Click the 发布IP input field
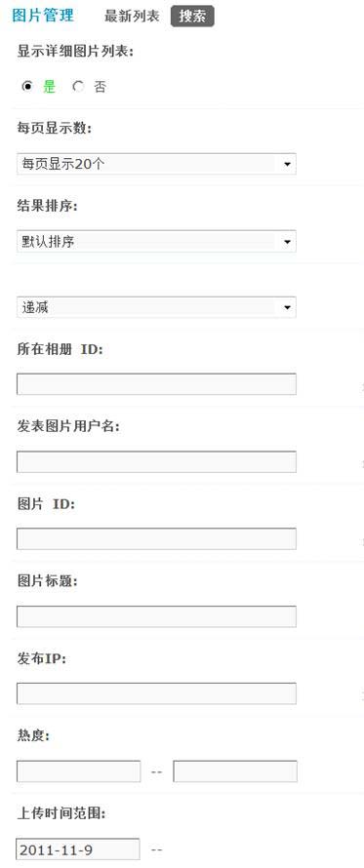This screenshot has height=868, width=364. pyautogui.click(x=156, y=693)
